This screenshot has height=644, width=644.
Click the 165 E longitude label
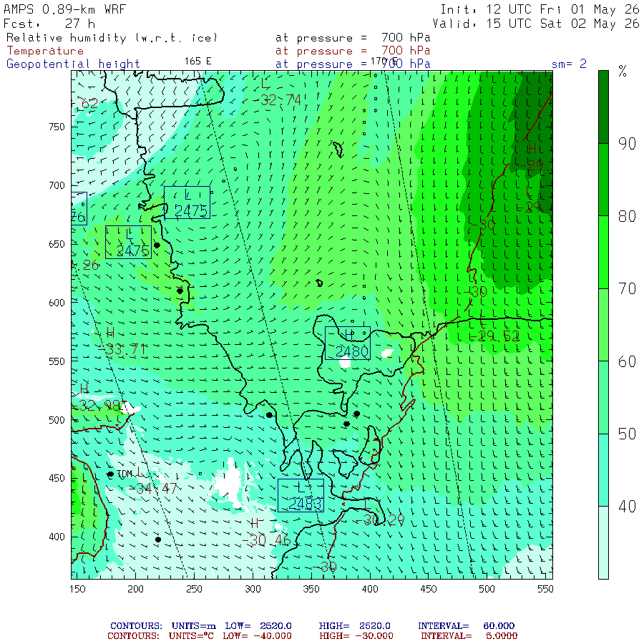coord(197,62)
